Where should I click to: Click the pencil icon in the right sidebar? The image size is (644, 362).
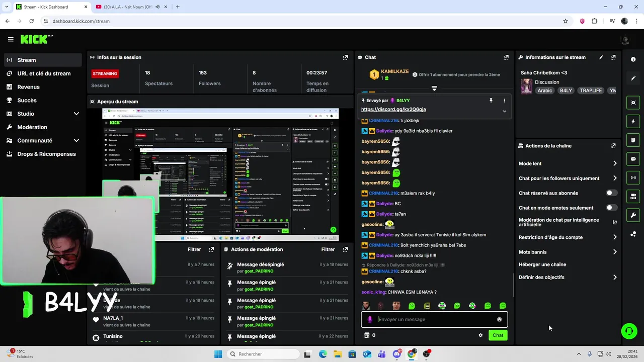click(x=633, y=78)
